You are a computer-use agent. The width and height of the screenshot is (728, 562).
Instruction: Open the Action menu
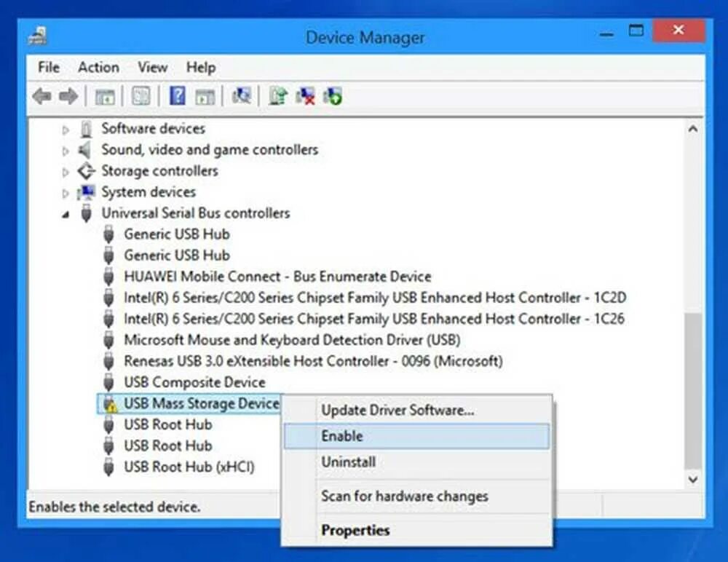click(98, 68)
